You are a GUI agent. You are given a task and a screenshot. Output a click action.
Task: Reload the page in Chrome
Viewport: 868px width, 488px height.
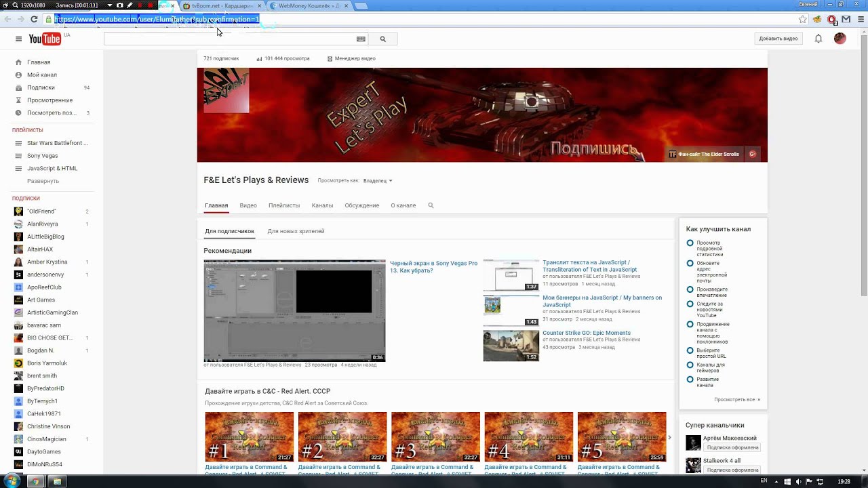[x=34, y=19]
